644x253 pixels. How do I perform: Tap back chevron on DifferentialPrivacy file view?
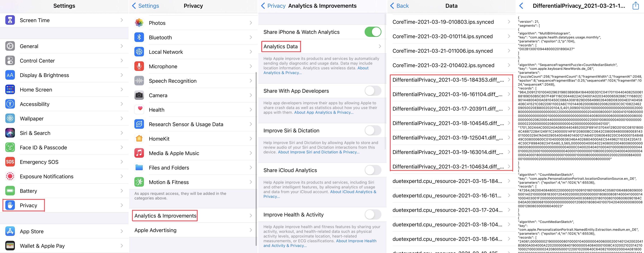(x=521, y=6)
